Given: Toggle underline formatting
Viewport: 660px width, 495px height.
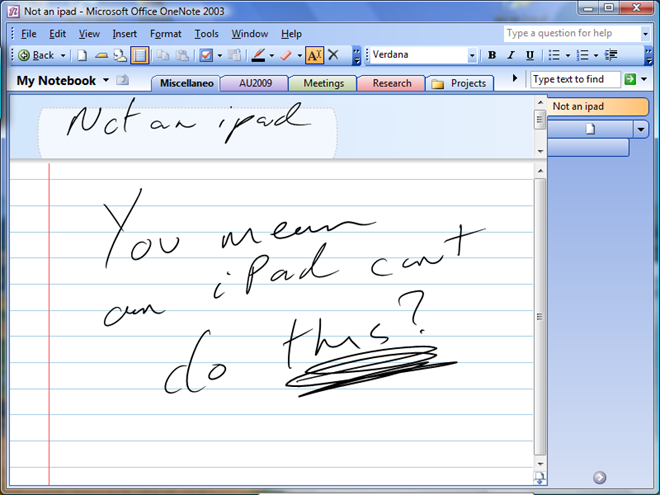Looking at the screenshot, I should pos(529,55).
